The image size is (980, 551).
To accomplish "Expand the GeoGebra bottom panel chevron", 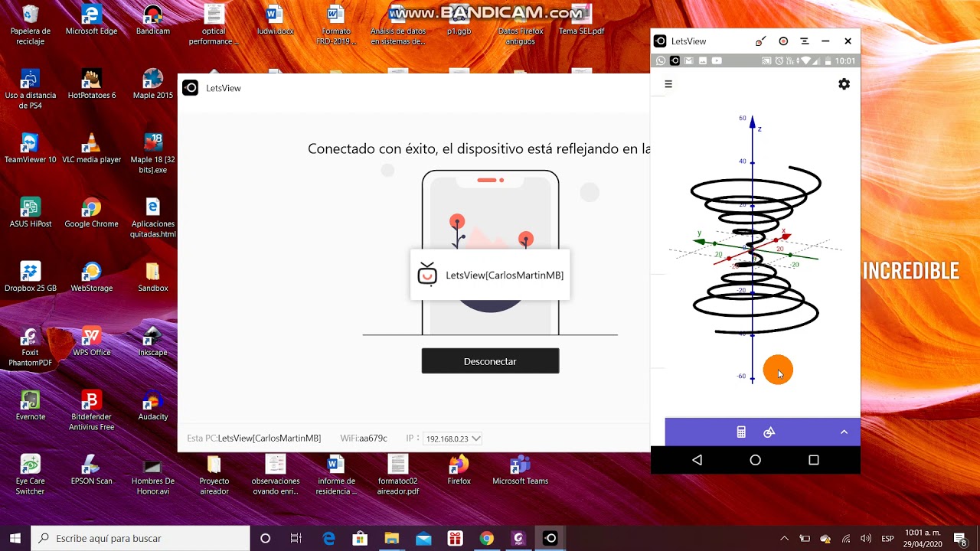I will pos(844,432).
